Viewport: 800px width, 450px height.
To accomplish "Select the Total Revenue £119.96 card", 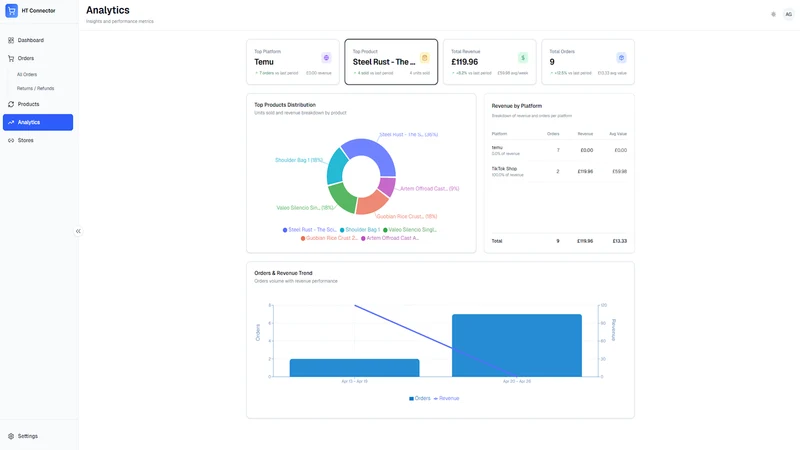I will [490, 62].
